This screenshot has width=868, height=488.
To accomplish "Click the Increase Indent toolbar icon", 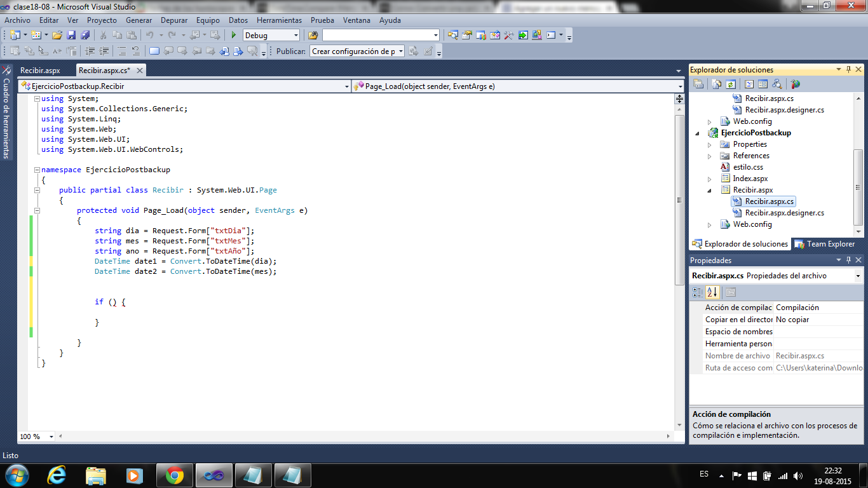I will (x=104, y=51).
